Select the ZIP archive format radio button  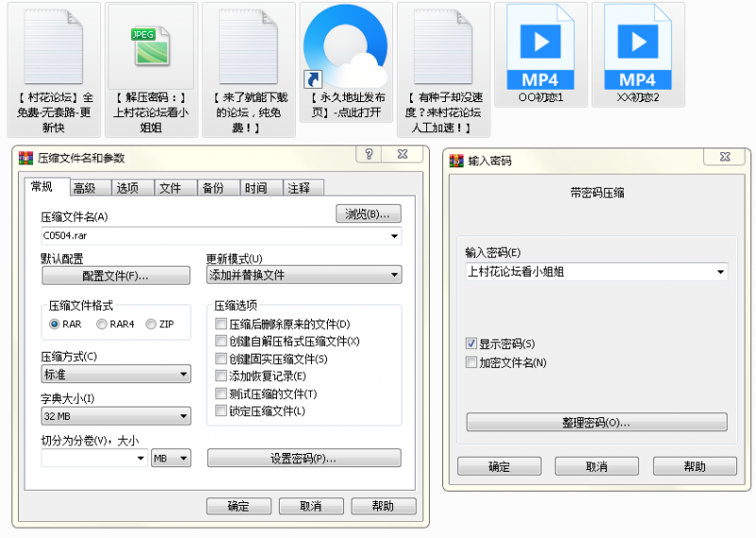(x=150, y=324)
